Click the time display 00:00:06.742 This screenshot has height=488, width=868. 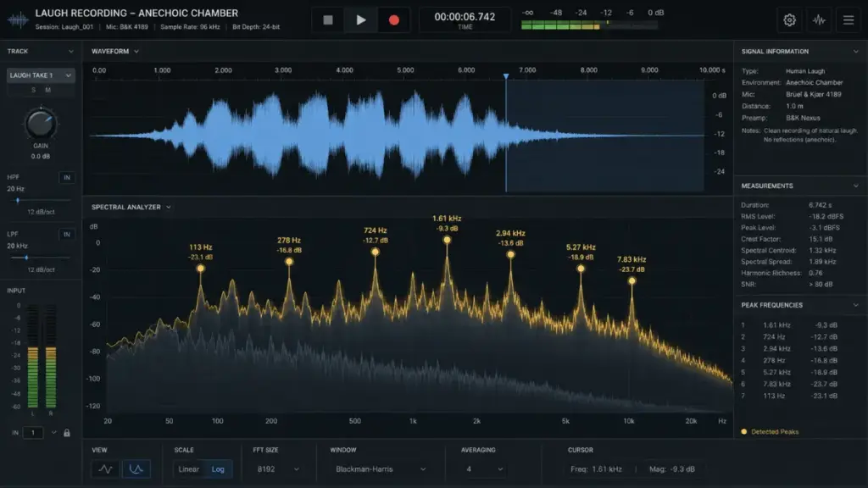[x=465, y=17]
